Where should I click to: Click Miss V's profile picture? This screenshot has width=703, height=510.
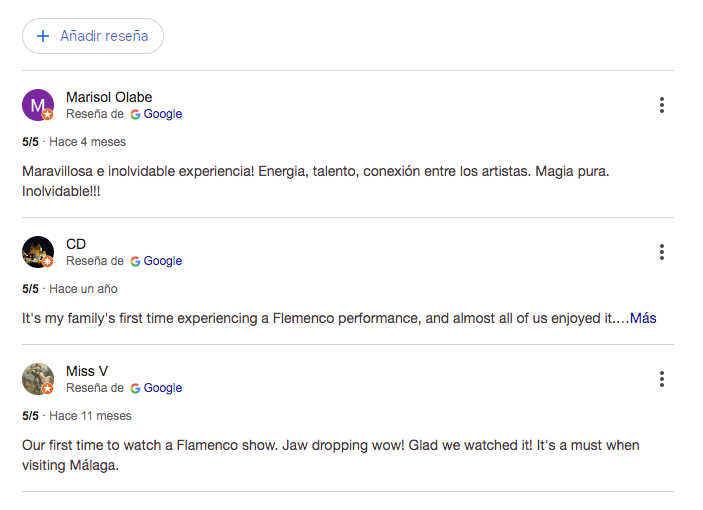38,379
